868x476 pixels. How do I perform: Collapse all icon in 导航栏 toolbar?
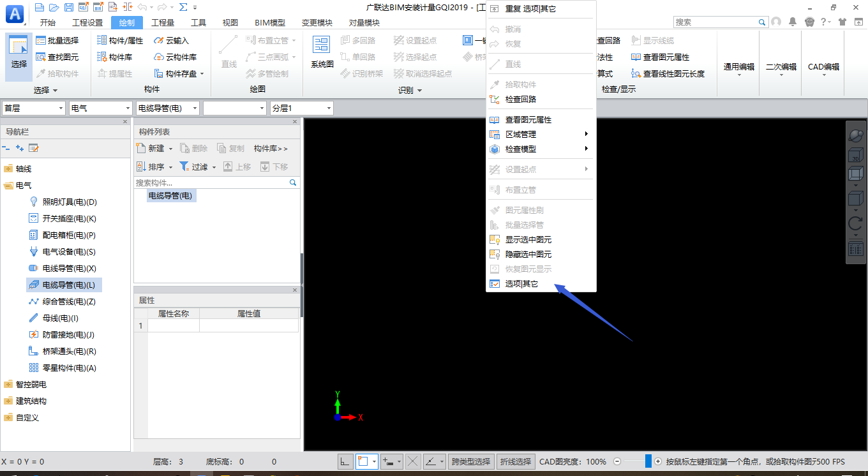point(6,148)
